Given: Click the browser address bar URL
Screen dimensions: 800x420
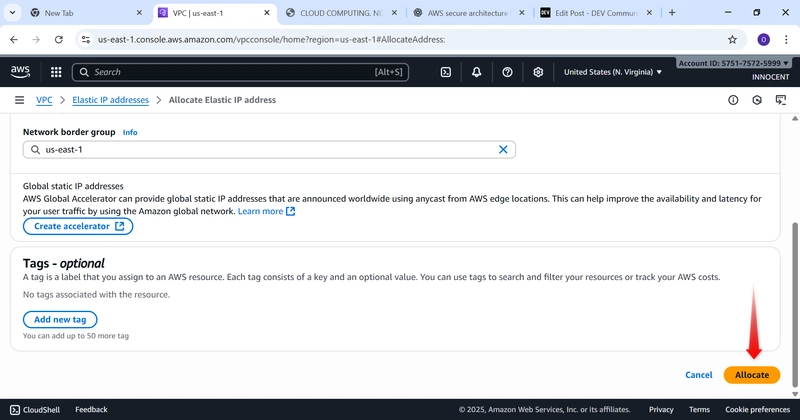Looking at the screenshot, I should pos(271,39).
